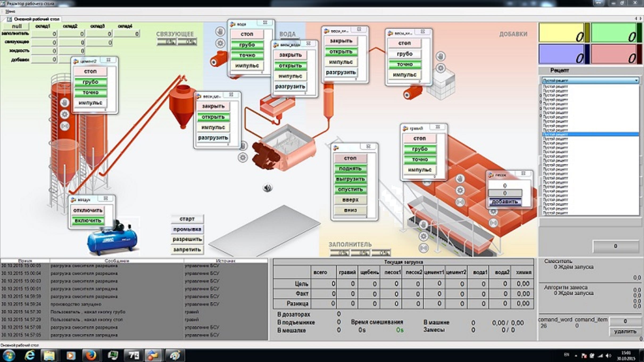This screenshot has height=362, width=644.
Task: Click the hand icon left of the вода panel
Action: tap(220, 32)
